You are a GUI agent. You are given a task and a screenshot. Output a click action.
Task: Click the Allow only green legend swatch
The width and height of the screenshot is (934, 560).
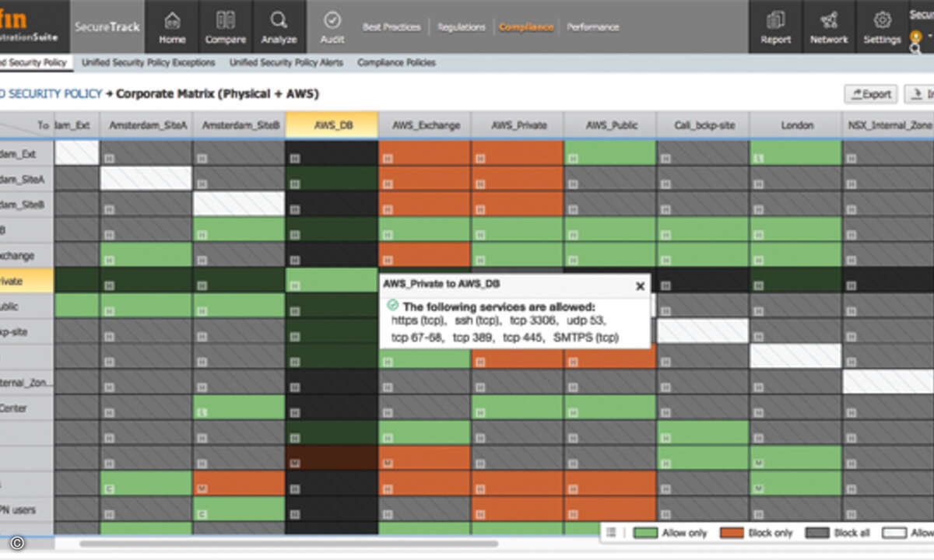click(646, 533)
